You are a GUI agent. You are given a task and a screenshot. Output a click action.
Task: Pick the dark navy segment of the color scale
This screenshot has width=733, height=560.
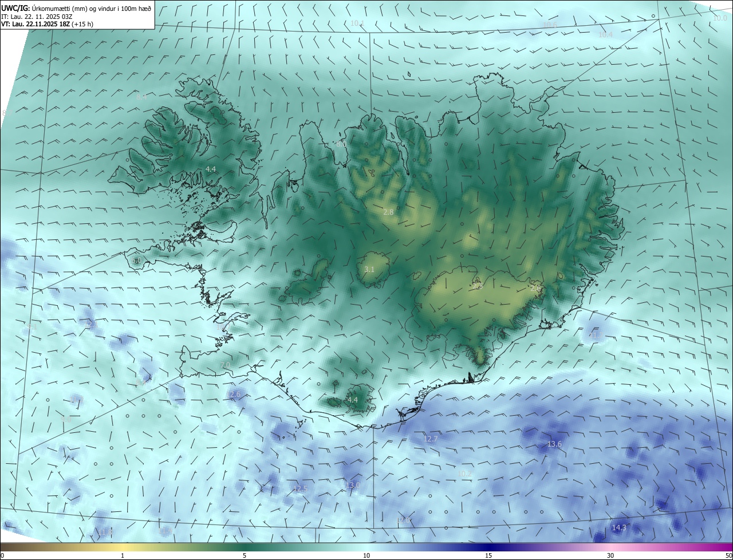488,547
